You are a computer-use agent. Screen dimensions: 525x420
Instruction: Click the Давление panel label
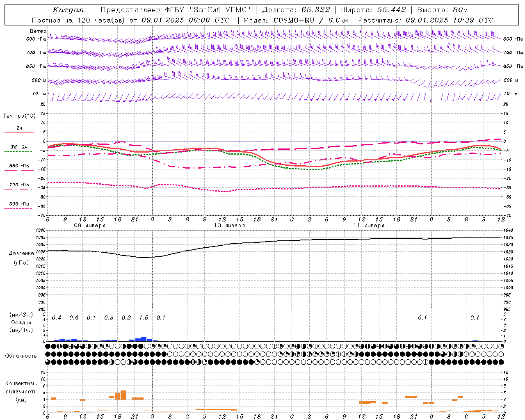click(x=21, y=253)
